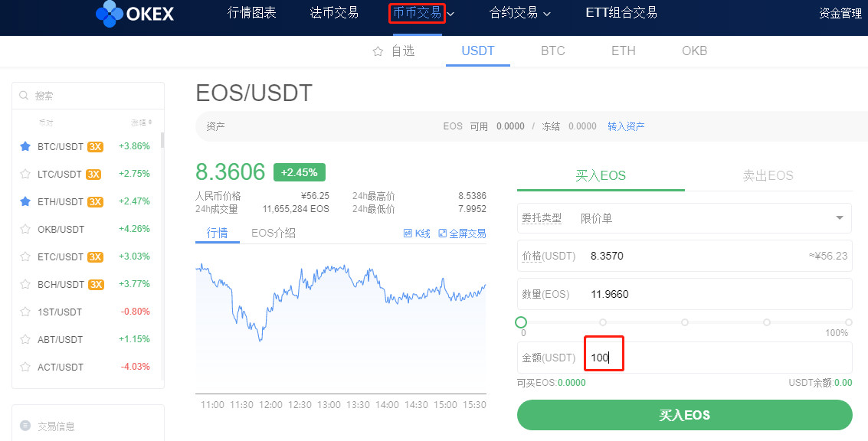The width and height of the screenshot is (868, 441).
Task: Switch to the ETH market tab
Action: click(624, 51)
